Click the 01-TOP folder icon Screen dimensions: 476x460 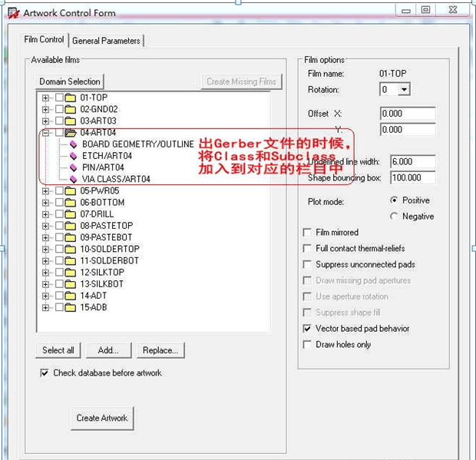tap(71, 98)
